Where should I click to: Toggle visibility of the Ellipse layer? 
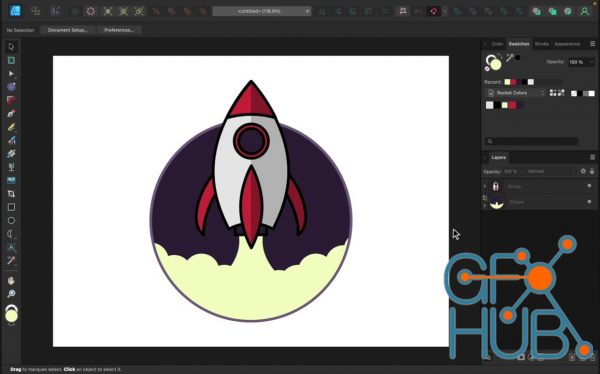tap(589, 201)
